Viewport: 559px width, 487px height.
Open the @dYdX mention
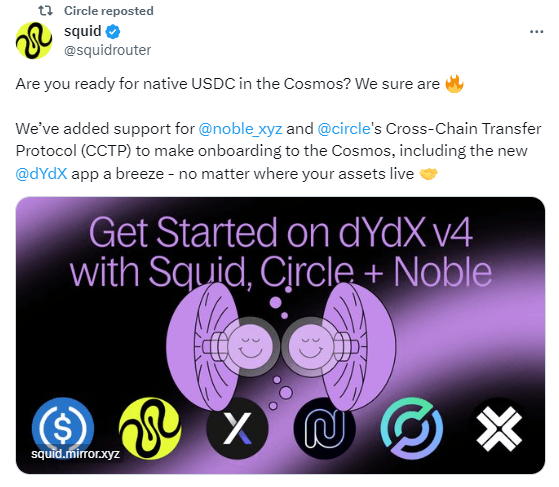pyautogui.click(x=41, y=174)
